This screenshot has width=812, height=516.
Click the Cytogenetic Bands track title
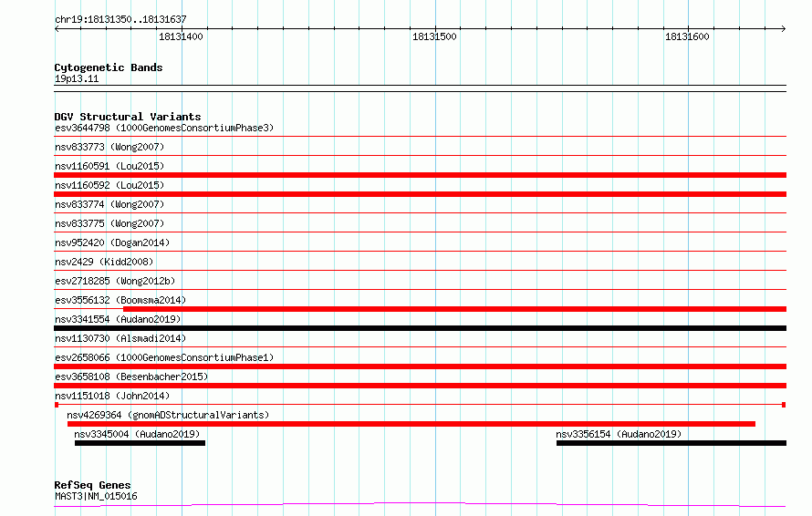click(x=109, y=67)
